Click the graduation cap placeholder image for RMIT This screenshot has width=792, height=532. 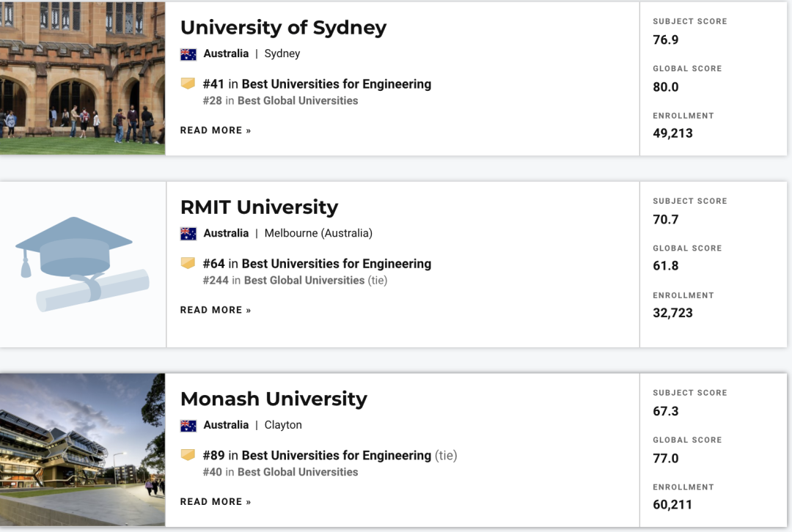[82, 264]
